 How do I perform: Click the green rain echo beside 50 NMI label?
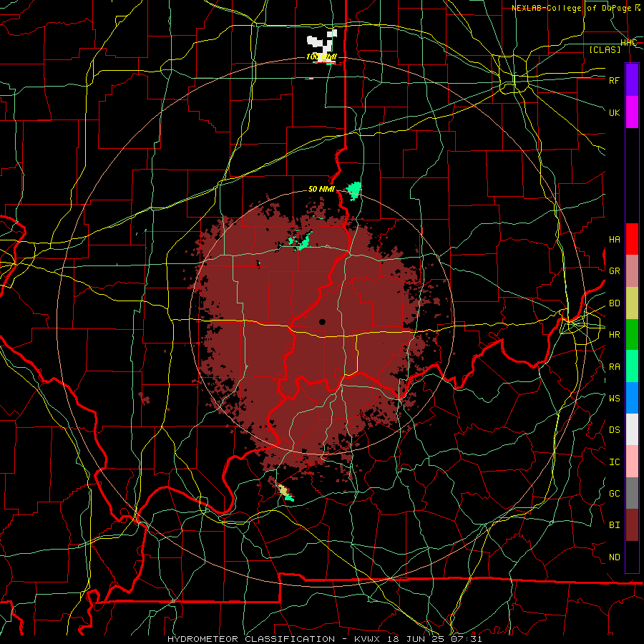(353, 190)
